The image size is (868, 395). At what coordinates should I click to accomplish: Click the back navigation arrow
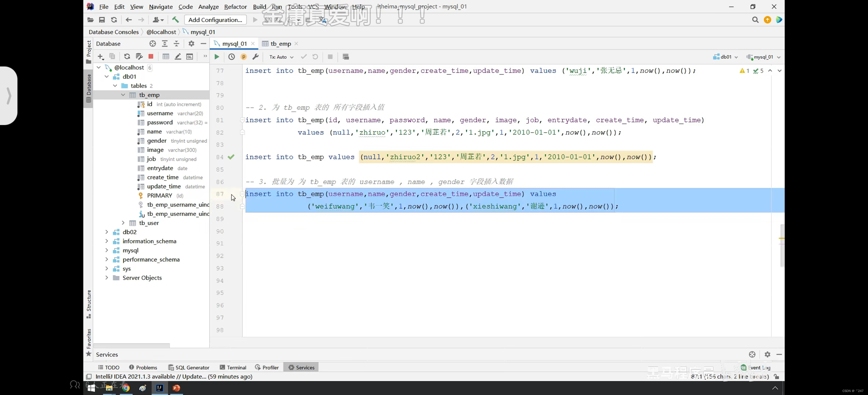[129, 19]
